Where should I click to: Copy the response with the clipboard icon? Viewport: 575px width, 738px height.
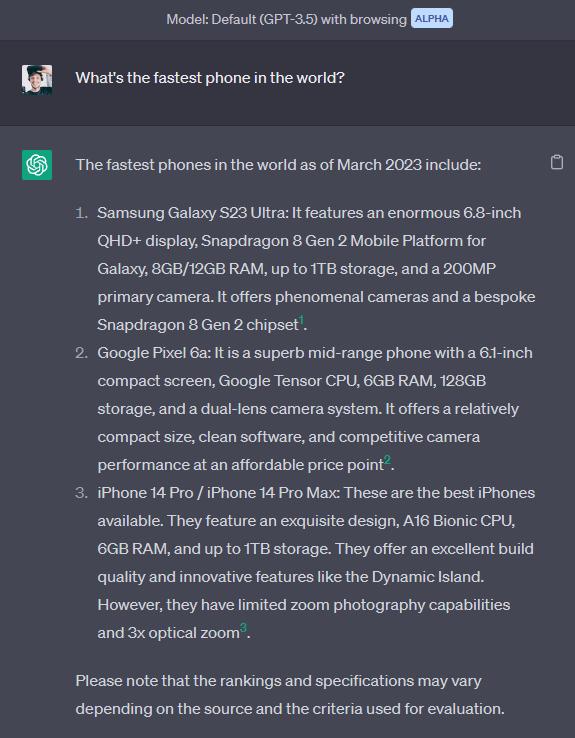coord(557,162)
